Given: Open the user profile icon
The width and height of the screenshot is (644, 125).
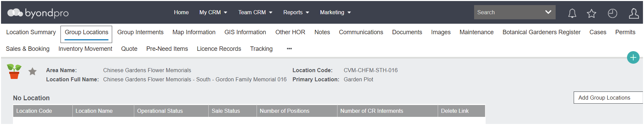Looking at the screenshot, I should 634,13.
